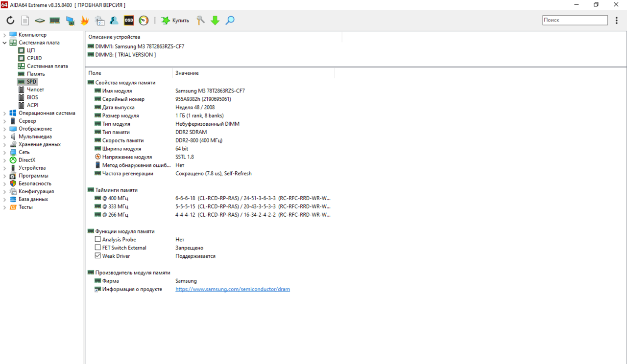Open the OSD panel icon
The image size is (627, 364).
[129, 21]
